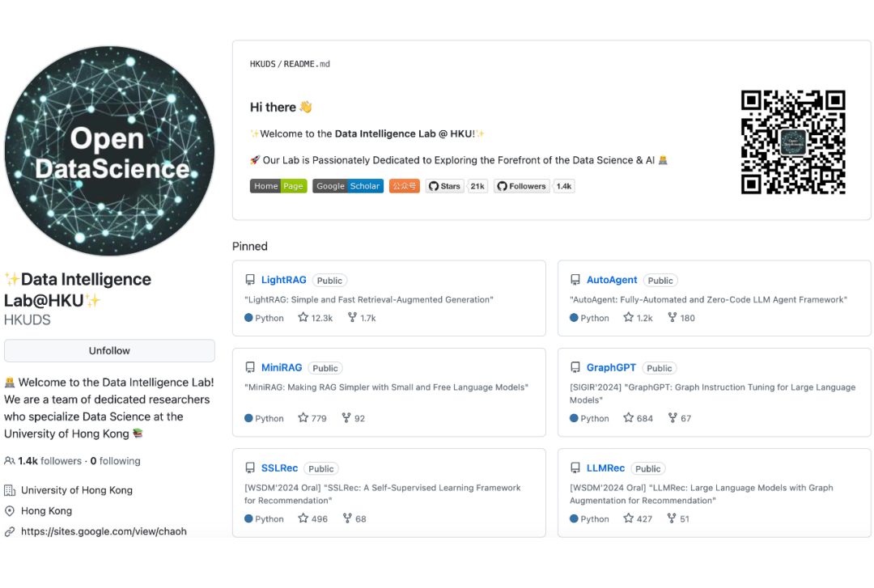The image size is (874, 588).
Task: Click the LLMRec fork icon
Action: click(671, 518)
